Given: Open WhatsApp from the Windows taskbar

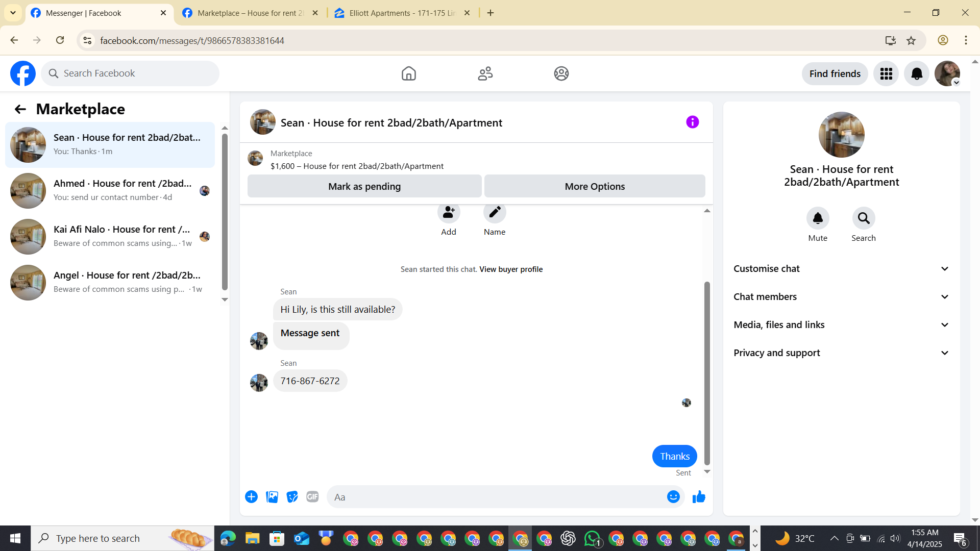Looking at the screenshot, I should (x=592, y=538).
